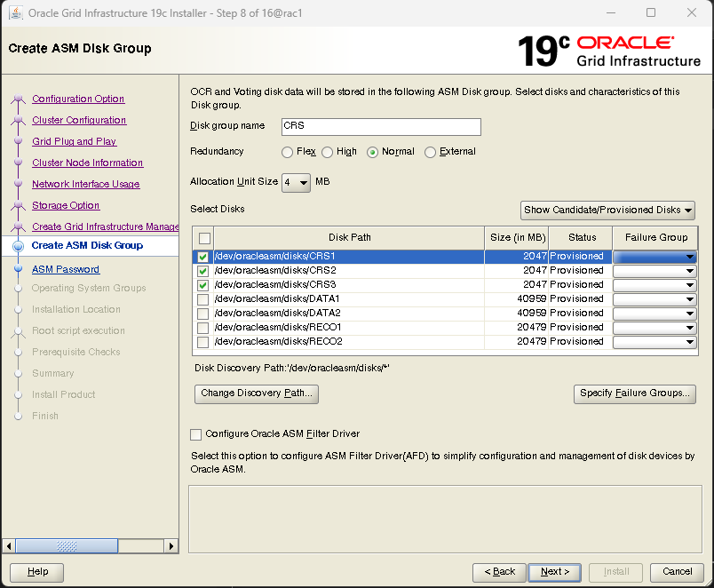Proceed with Next button
The image size is (714, 588).
coord(555,573)
